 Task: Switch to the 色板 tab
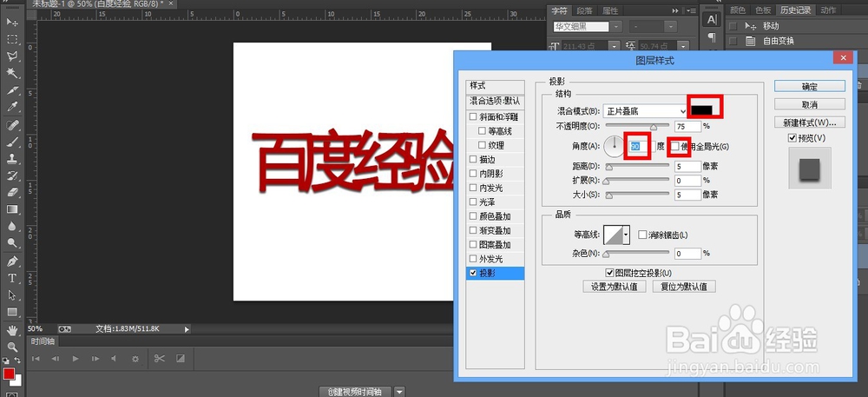coord(763,10)
